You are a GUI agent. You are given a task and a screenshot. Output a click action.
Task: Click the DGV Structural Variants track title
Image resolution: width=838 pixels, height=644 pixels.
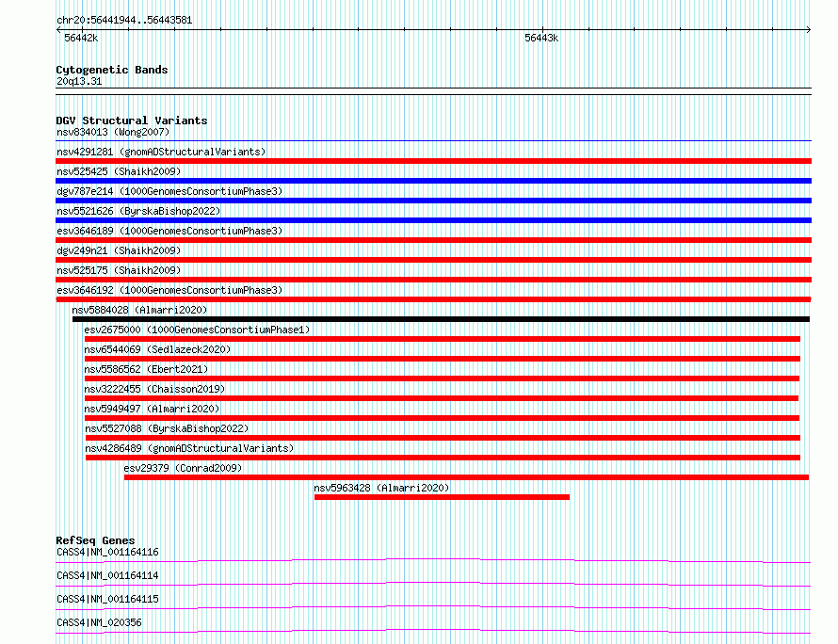[132, 121]
